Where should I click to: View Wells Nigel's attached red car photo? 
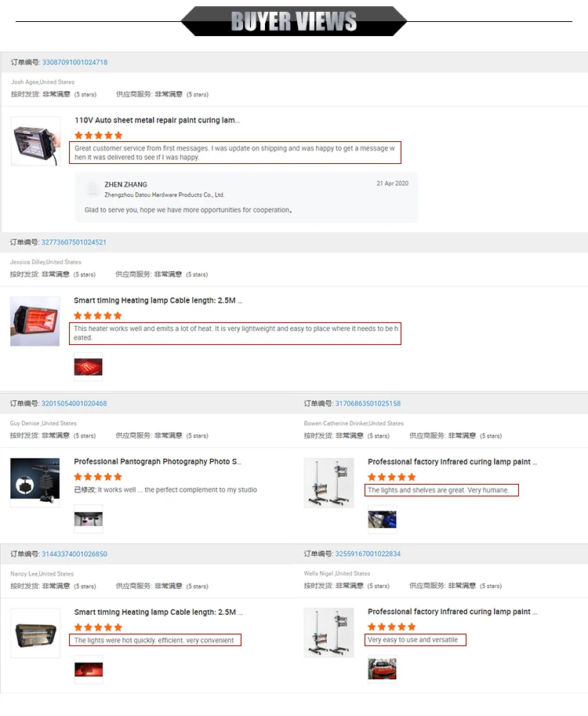pos(382,669)
